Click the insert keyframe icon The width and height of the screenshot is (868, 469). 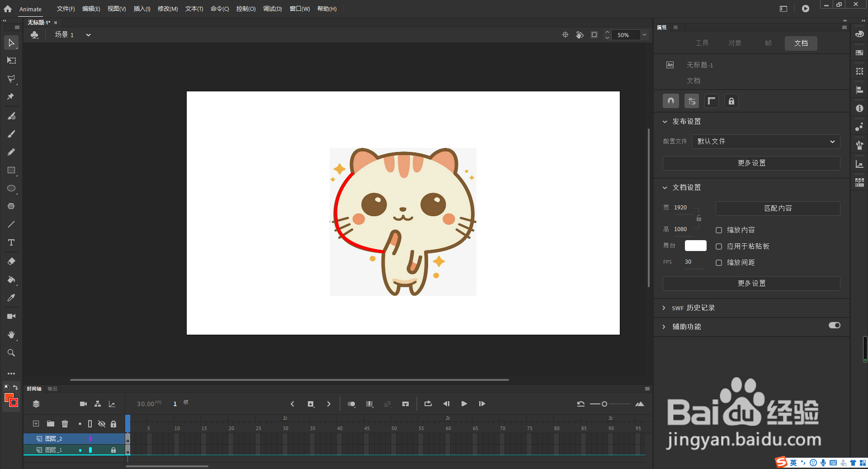(311, 404)
